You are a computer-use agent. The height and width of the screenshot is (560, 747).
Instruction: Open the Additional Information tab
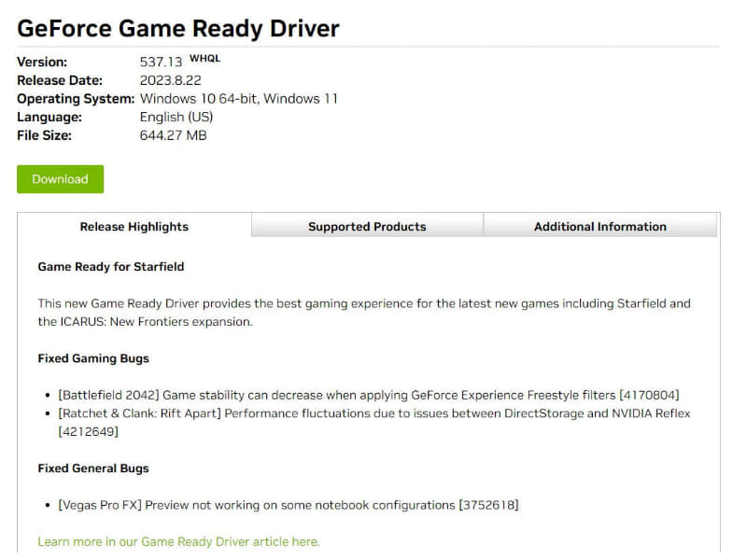599,226
